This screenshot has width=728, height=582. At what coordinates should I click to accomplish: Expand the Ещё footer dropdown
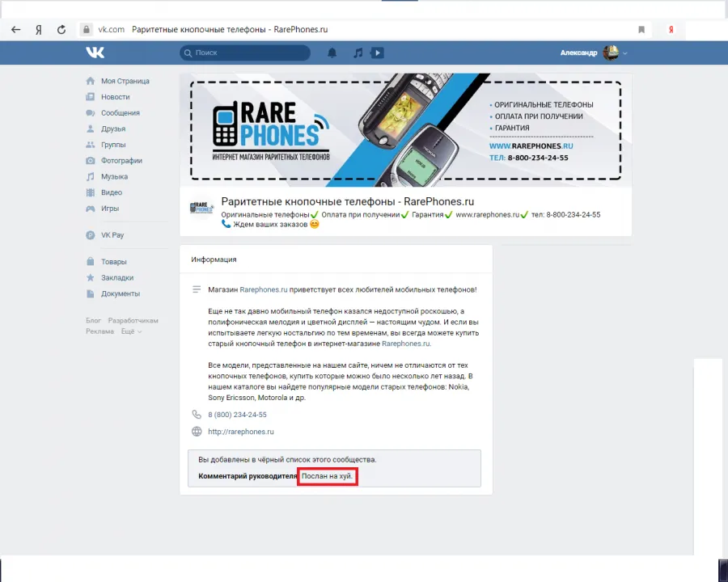point(131,331)
